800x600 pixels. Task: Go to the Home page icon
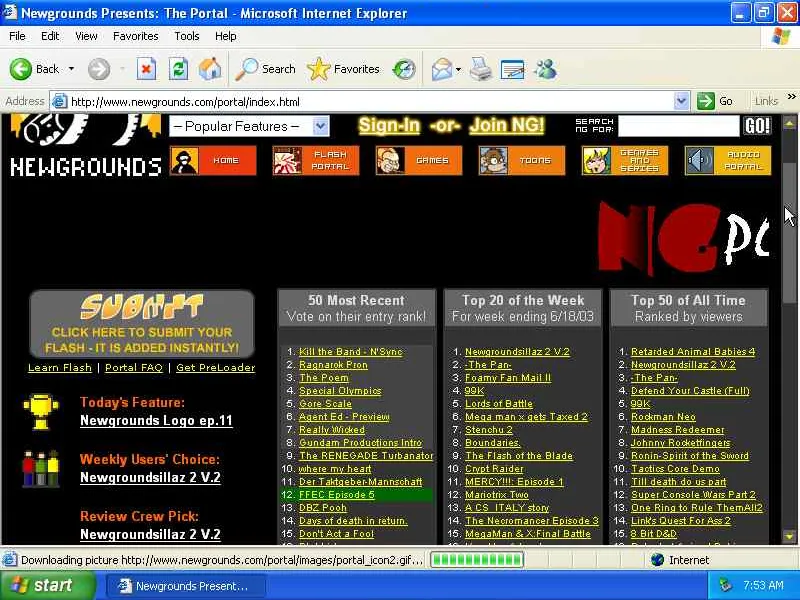pos(210,69)
